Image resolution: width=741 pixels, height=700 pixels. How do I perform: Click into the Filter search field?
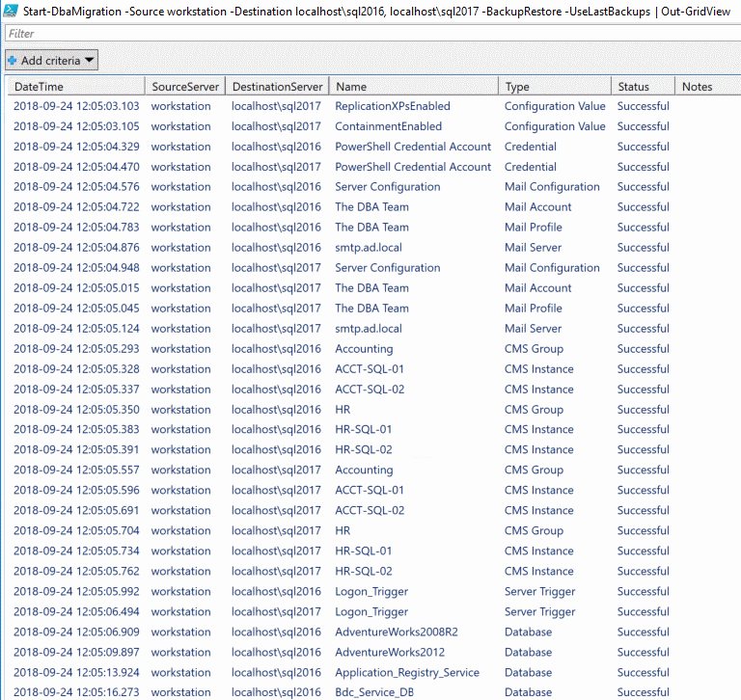(x=370, y=34)
